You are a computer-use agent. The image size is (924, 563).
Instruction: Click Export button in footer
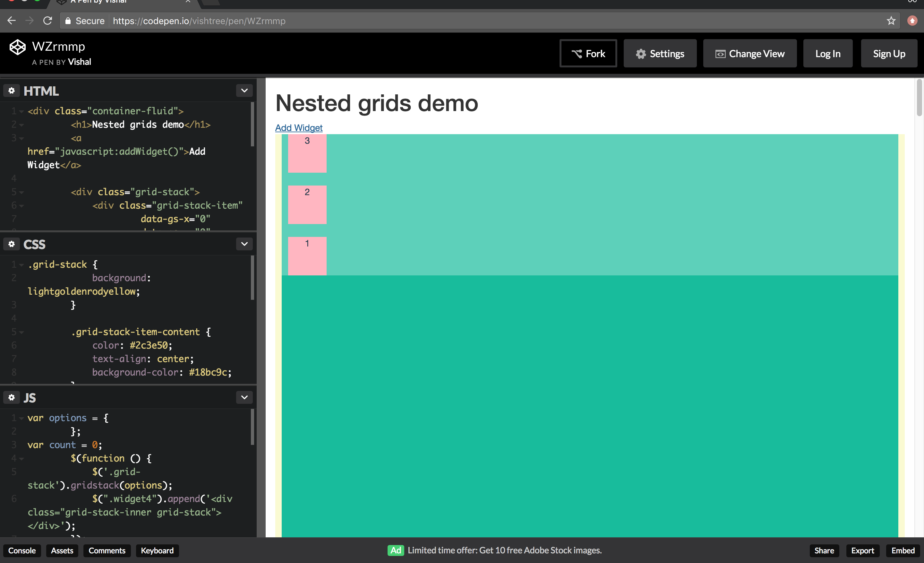pyautogui.click(x=862, y=550)
